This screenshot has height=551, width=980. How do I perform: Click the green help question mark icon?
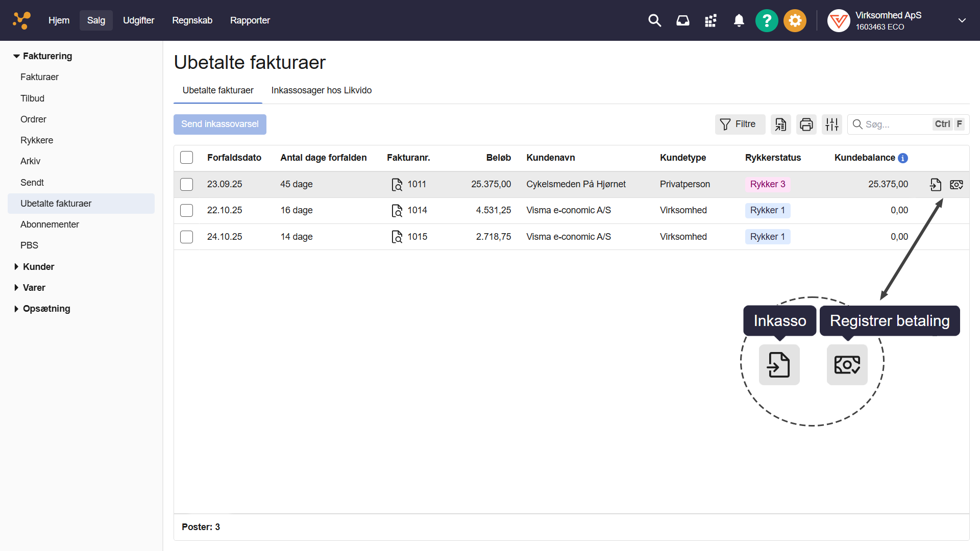tap(766, 21)
